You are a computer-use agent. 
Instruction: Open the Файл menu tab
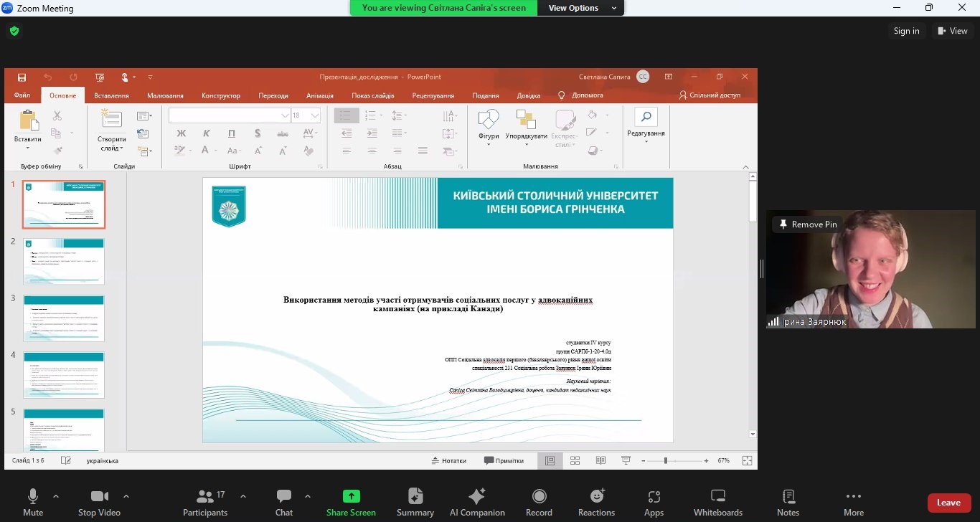point(22,95)
